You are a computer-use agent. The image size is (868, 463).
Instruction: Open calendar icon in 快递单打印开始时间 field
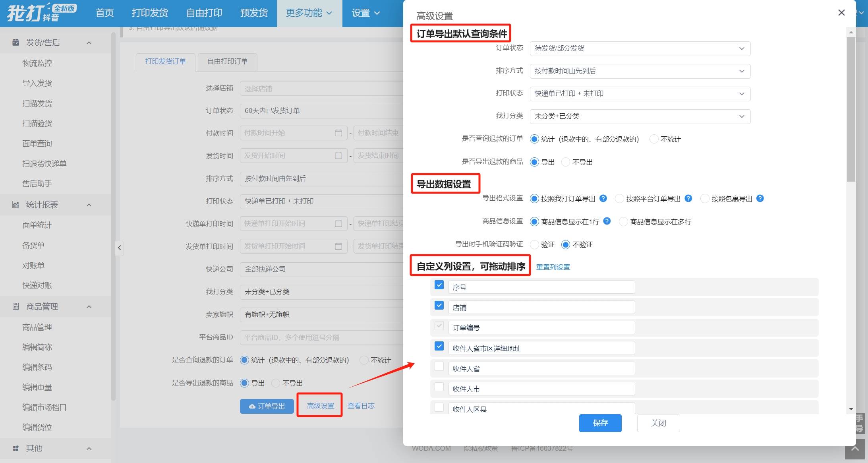click(x=338, y=223)
